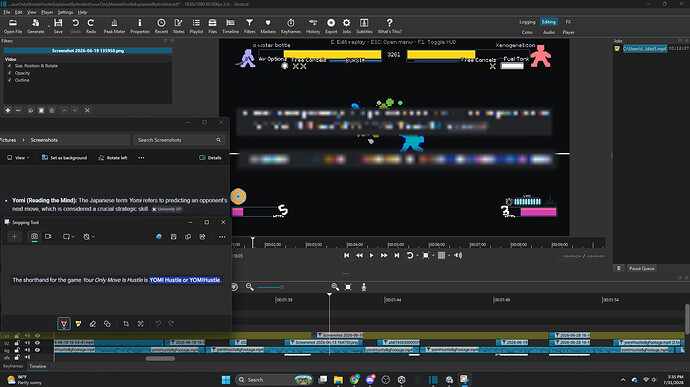690x387 pixels.
Task: Move the selected filter up
Action: 64,111
